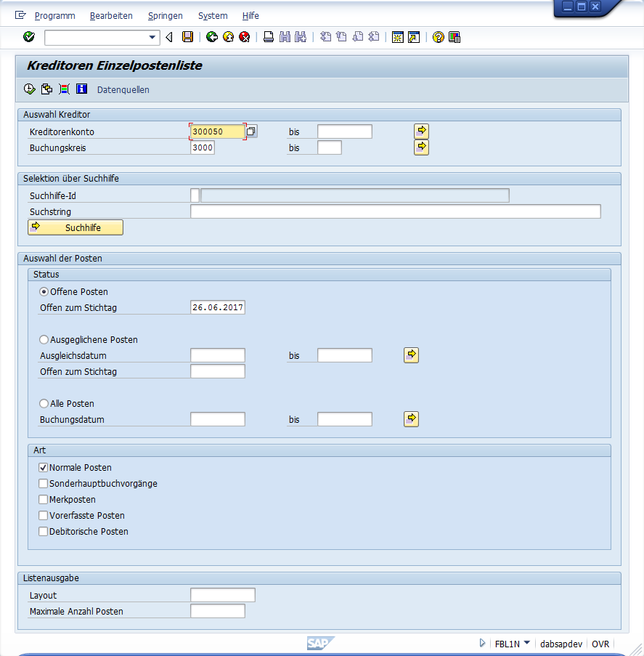
Task: Click the blue Information icon
Action: point(81,89)
